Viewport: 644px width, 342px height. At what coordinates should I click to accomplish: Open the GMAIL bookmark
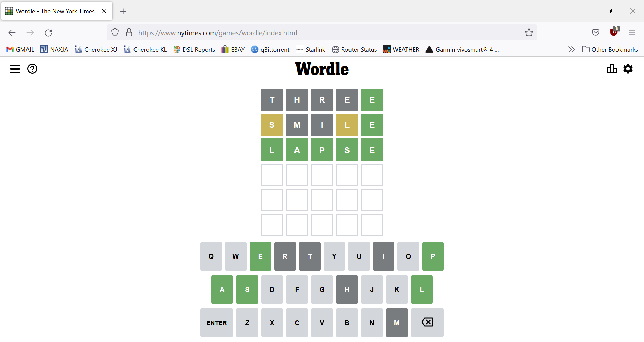click(20, 50)
